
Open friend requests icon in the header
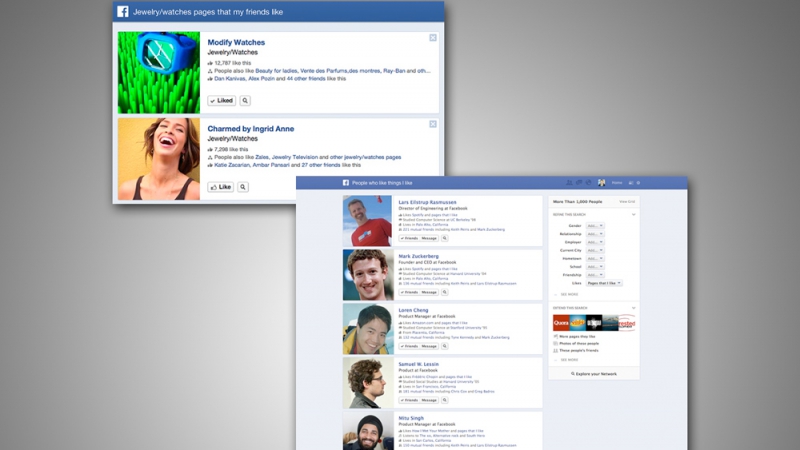pyautogui.click(x=568, y=183)
